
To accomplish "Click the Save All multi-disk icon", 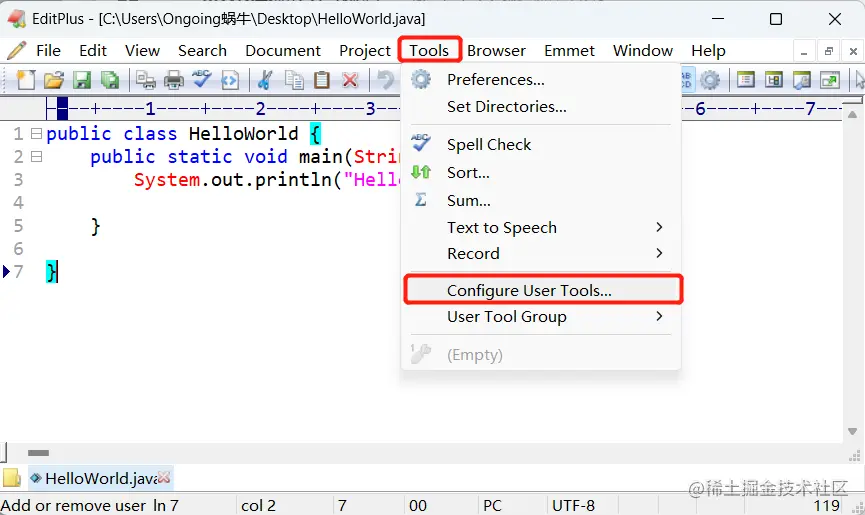I will (x=110, y=80).
